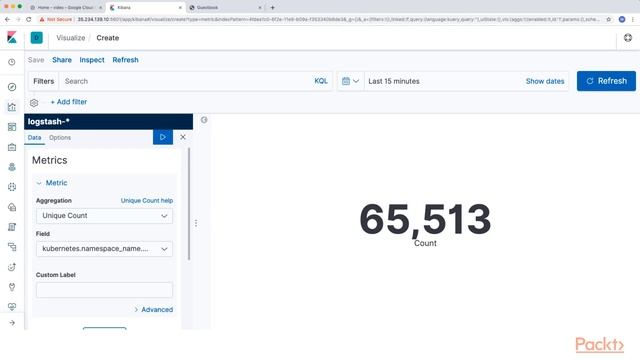This screenshot has height=360, width=640.
Task: Switch to Guestbook browser tab
Action: (224, 7)
